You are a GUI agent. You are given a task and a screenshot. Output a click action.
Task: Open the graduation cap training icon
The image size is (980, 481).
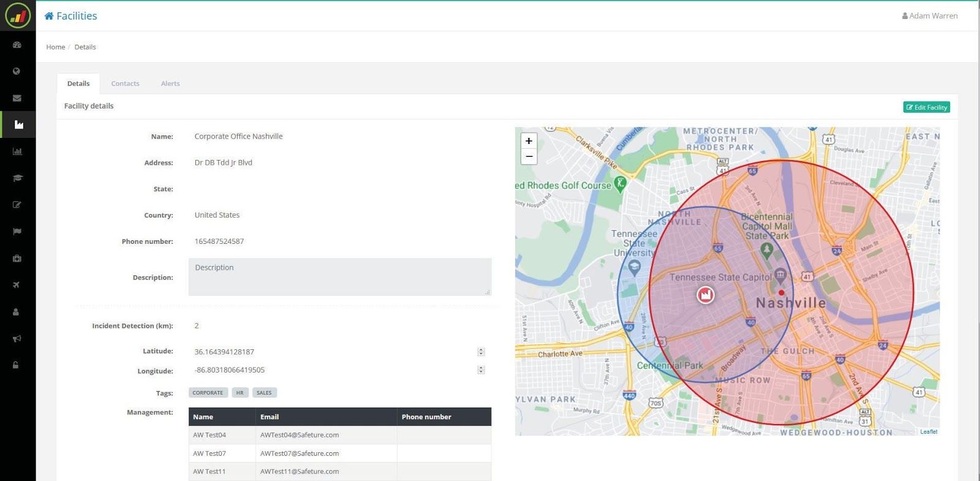pos(17,178)
